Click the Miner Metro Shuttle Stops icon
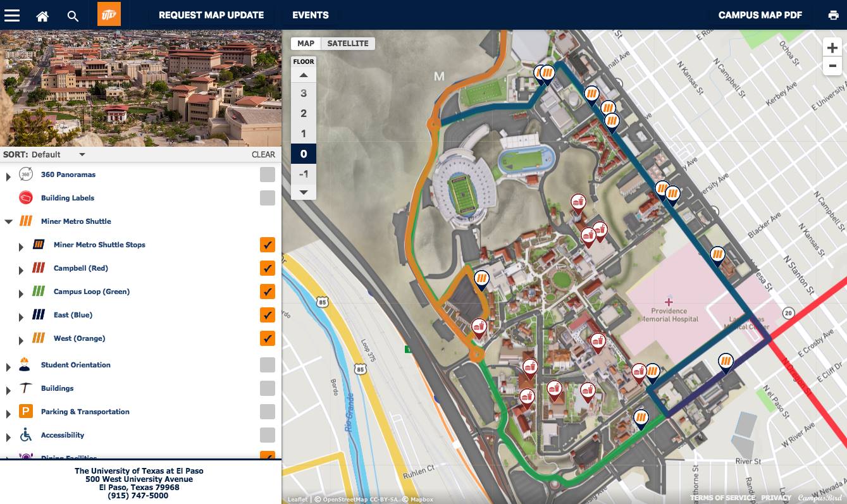Viewport: 847px width, 504px height. (39, 245)
